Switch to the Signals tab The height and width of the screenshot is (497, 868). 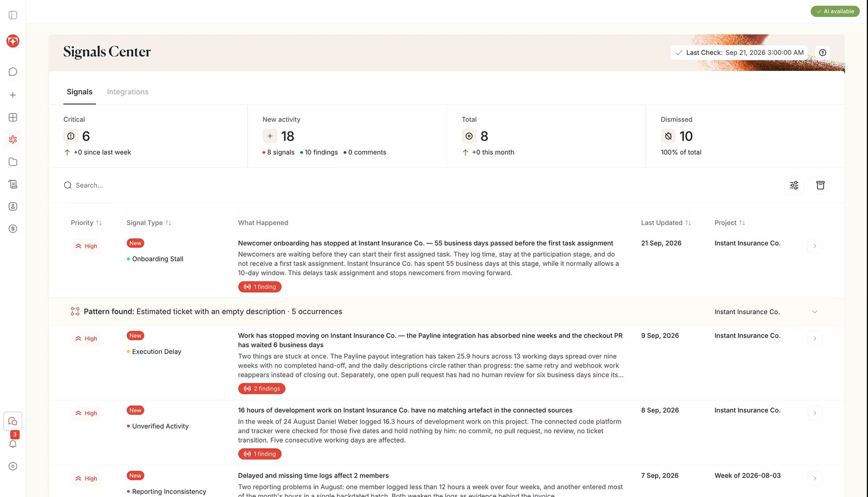pos(80,92)
